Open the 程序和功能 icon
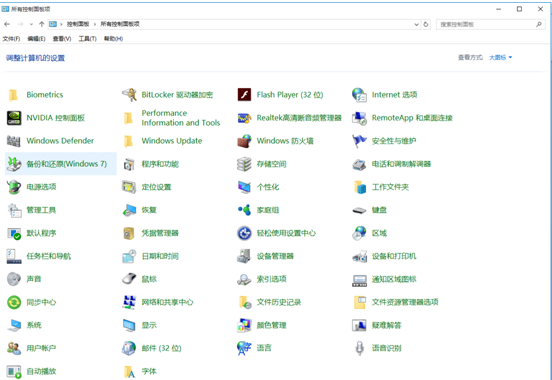Image resolution: width=552 pixels, height=380 pixels. (129, 164)
